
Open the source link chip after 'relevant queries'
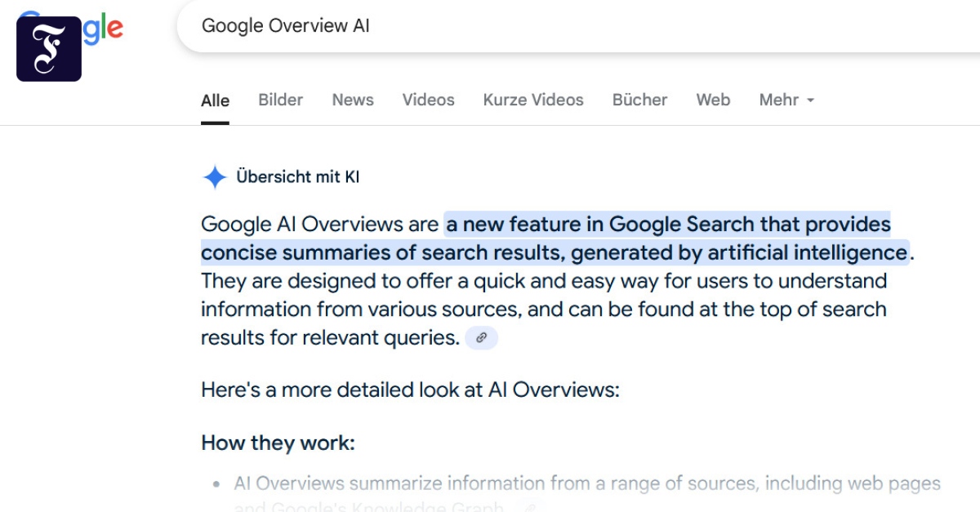coord(481,337)
